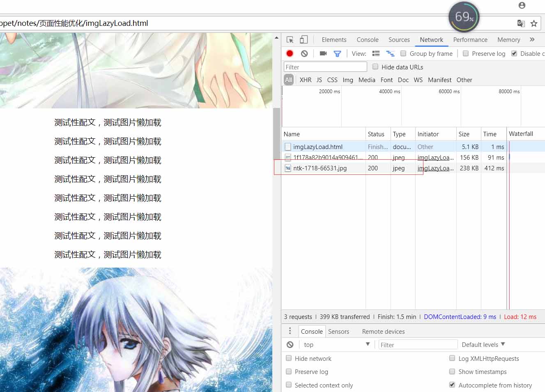Clear the console with the block icon

pyautogui.click(x=290, y=345)
